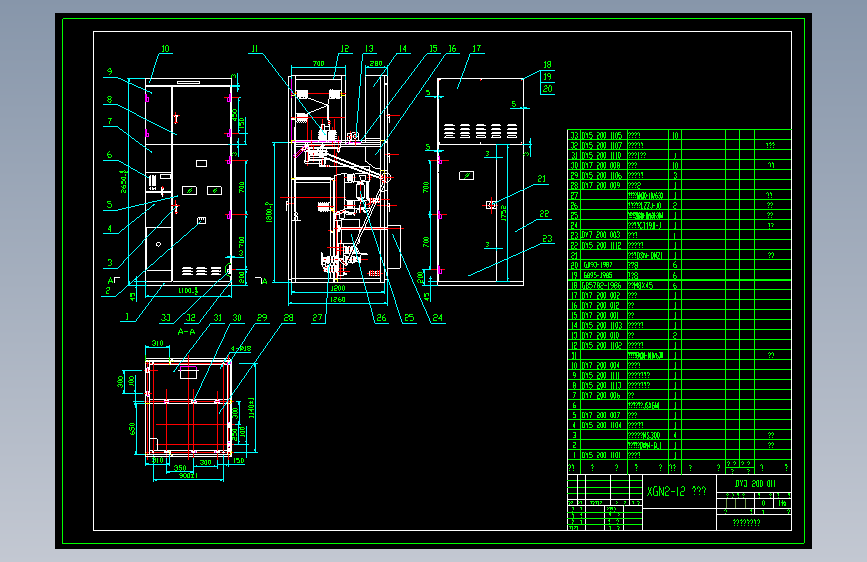
Task: Click callout 31 above the plan view
Action: coord(218,318)
